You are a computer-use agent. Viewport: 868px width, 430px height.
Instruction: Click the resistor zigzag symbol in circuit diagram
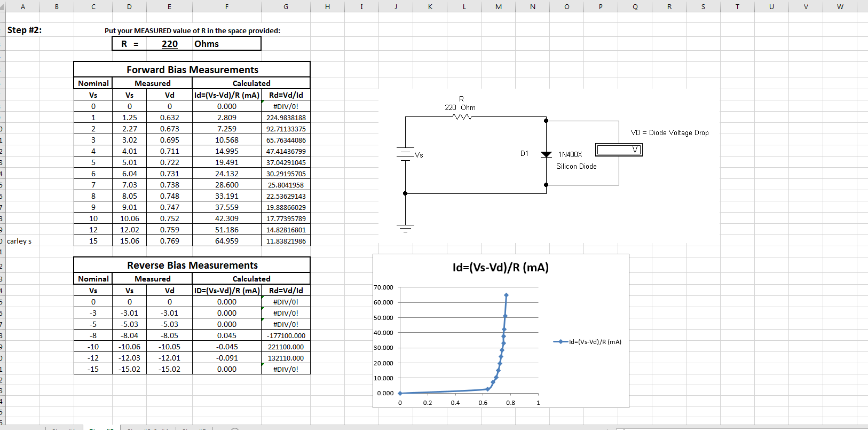tap(462, 116)
